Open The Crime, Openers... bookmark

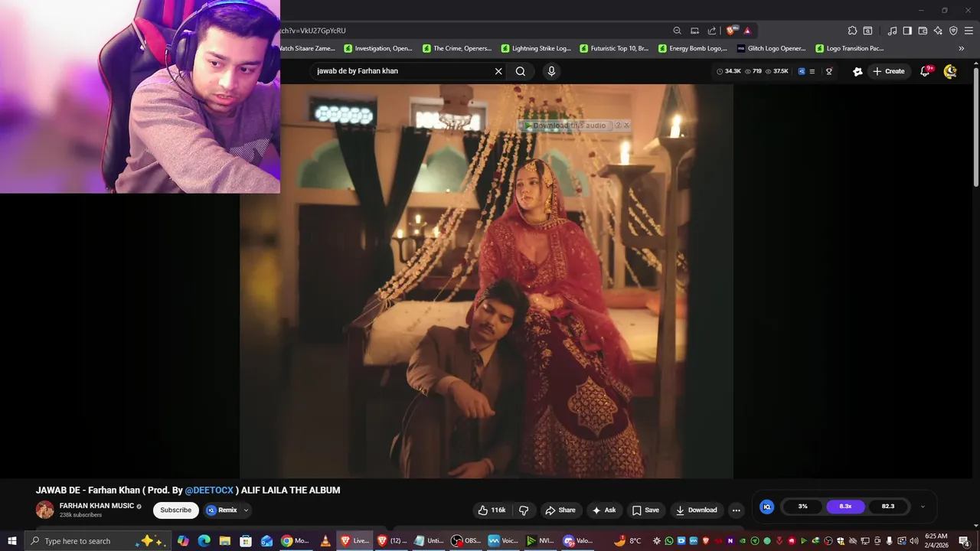point(457,48)
